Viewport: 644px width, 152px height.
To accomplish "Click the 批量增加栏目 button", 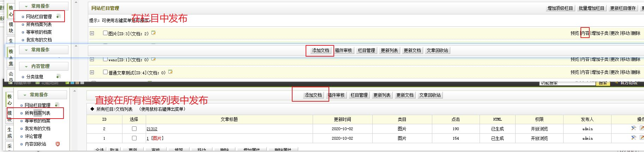I will tap(591, 8).
